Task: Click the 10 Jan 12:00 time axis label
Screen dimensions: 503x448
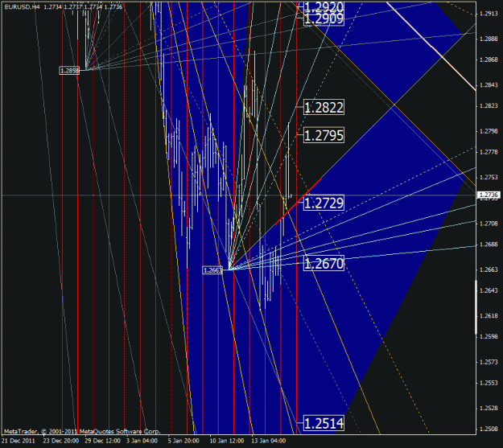Action: (227, 441)
